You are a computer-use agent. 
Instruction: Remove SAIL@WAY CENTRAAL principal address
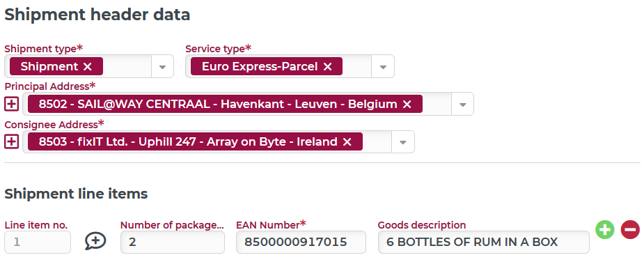[x=407, y=105]
